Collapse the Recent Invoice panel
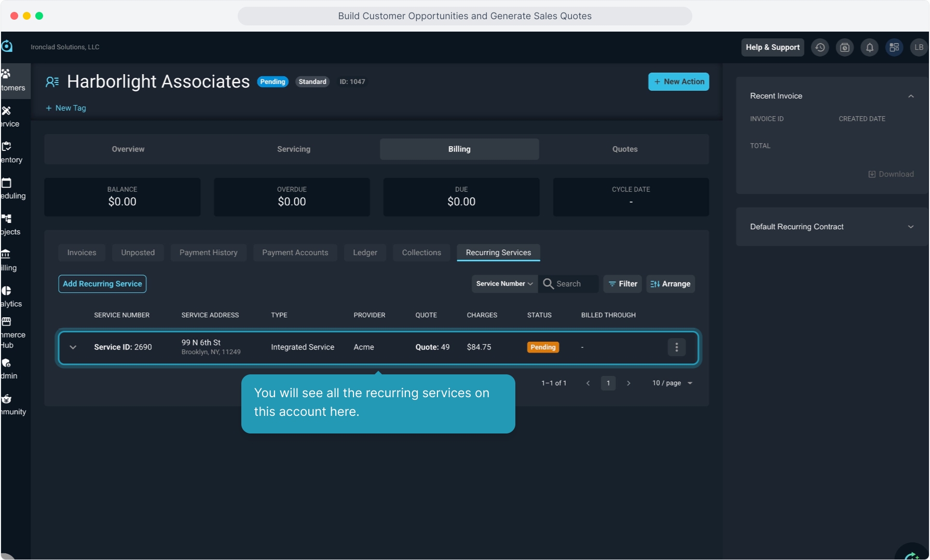The width and height of the screenshot is (930, 560). pyautogui.click(x=911, y=96)
